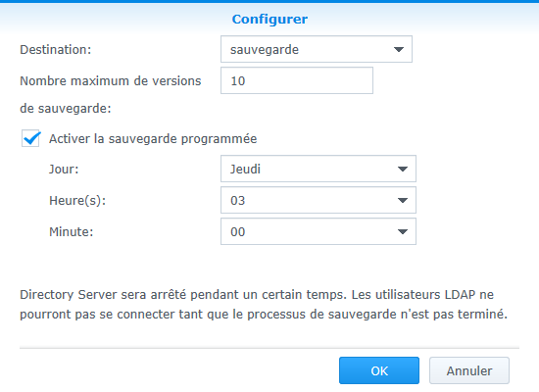The width and height of the screenshot is (539, 392).
Task: Click the 'Heure(s):' label
Action: (x=77, y=200)
